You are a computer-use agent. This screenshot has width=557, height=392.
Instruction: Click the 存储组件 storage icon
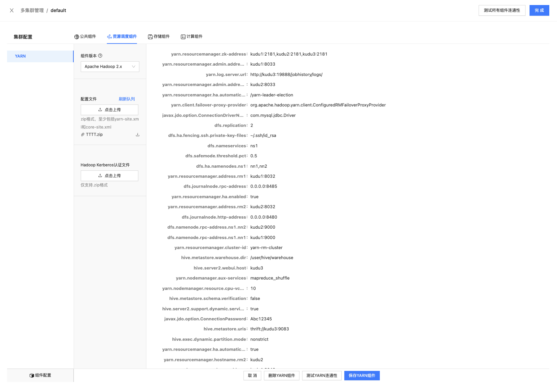pyautogui.click(x=150, y=37)
